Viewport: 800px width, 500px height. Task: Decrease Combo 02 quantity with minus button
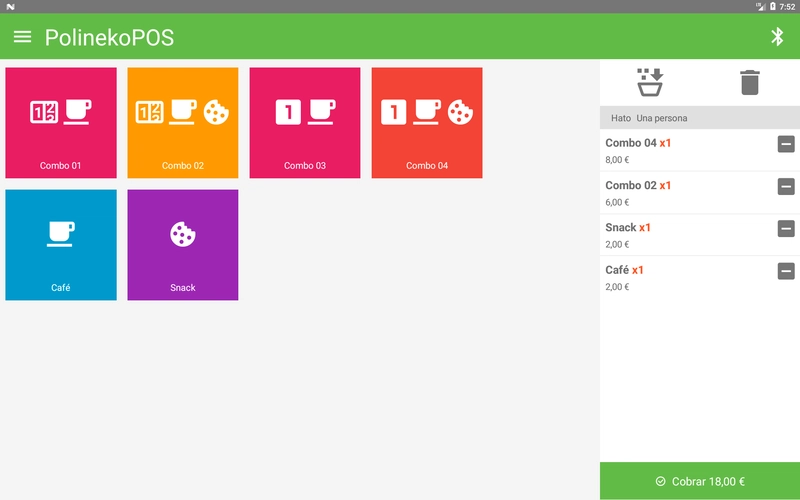pyautogui.click(x=786, y=186)
